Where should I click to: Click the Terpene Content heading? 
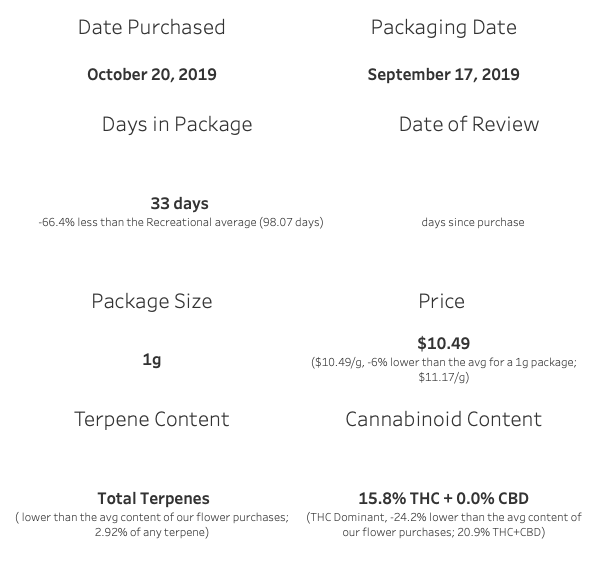click(151, 419)
